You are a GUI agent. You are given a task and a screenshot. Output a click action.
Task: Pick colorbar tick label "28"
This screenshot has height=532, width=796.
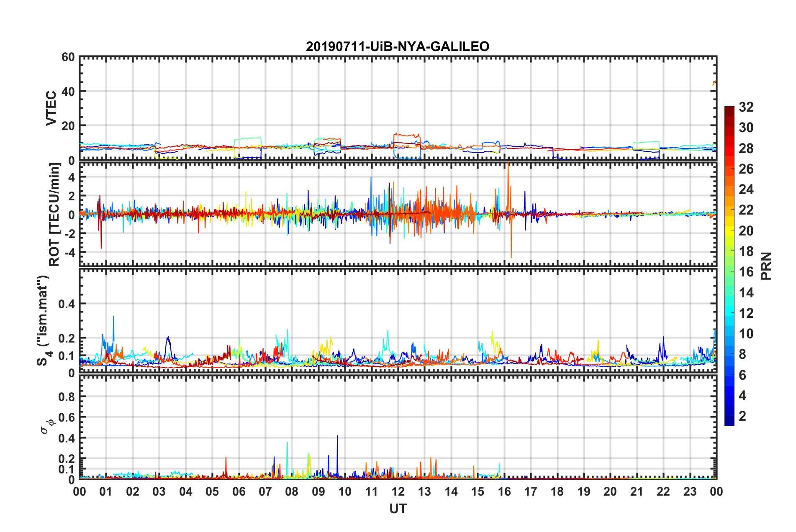[746, 148]
